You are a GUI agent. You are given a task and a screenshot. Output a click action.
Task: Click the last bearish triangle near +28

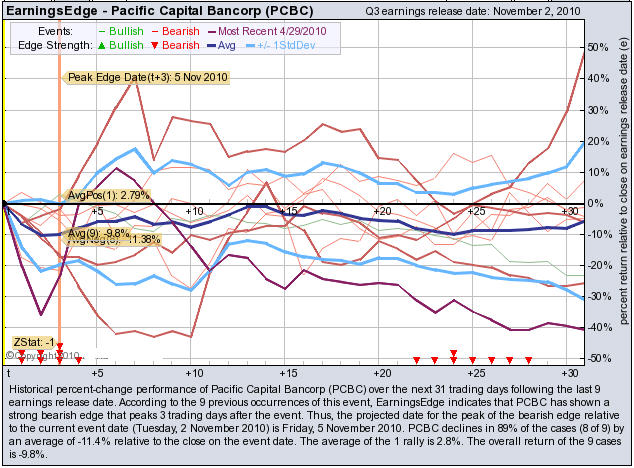528,360
